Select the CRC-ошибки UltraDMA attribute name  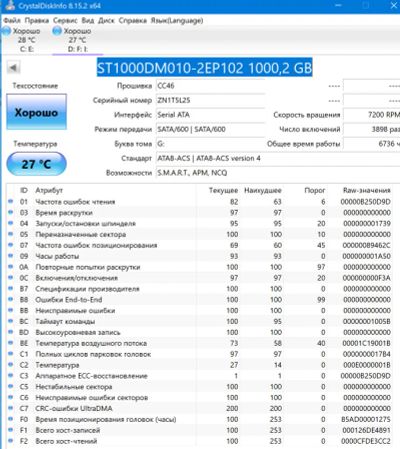tap(74, 408)
